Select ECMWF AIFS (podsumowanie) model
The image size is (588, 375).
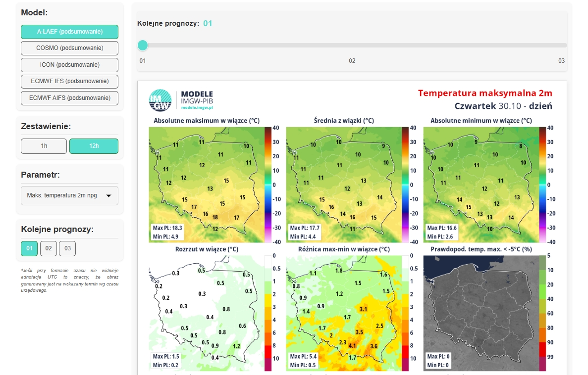69,98
